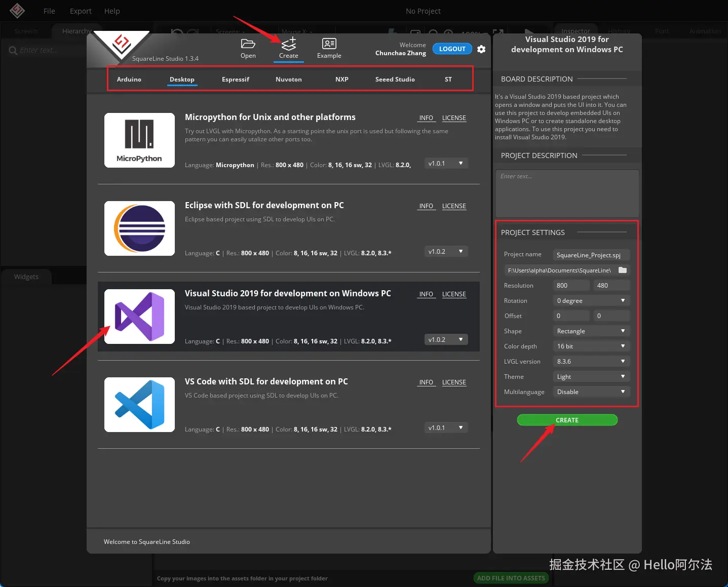Expand Eclipse version dropdown v1.0.2
This screenshot has height=587, width=728.
[x=446, y=251]
